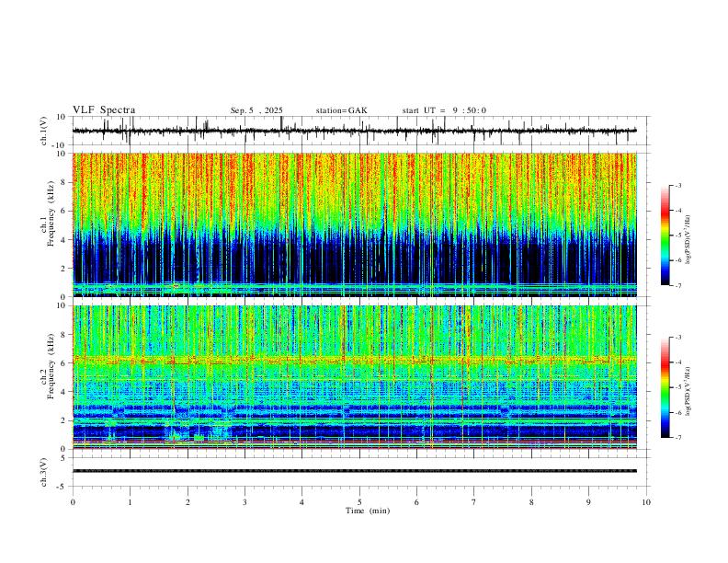Select the "Sep. 5 , 2025" date text
The image size is (728, 563).
(256, 110)
